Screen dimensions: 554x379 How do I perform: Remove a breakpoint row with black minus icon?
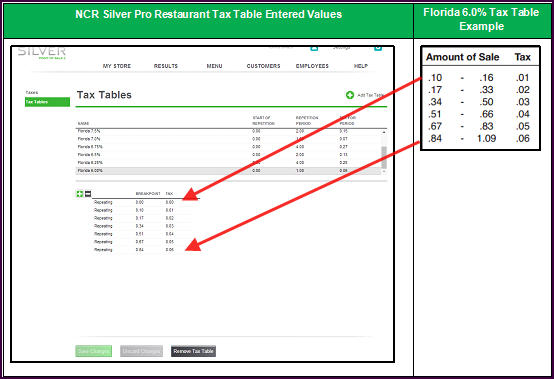coord(88,194)
